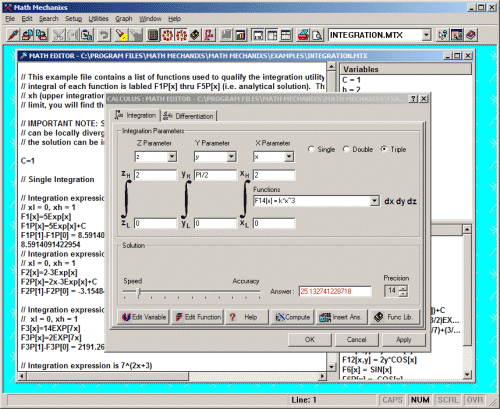The image size is (500, 409).
Task: Click the picture icon beside the help book
Action: click(x=457, y=35)
